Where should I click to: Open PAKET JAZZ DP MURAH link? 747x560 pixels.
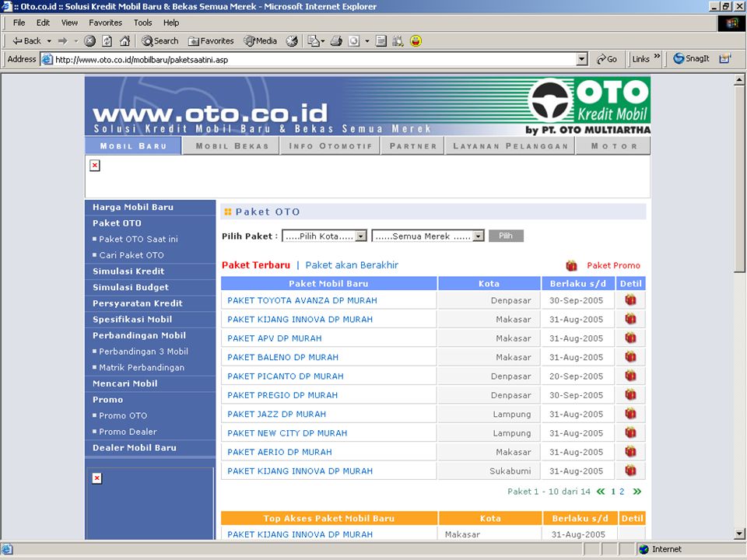point(277,415)
